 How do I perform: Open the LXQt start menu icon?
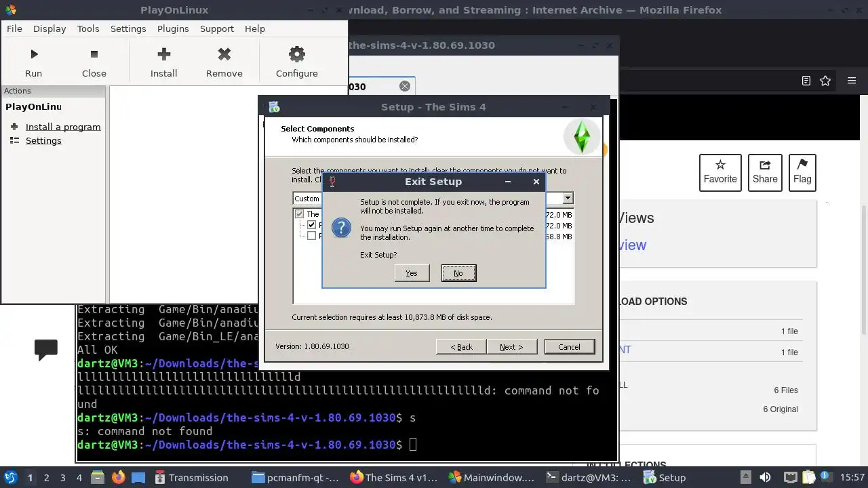(x=10, y=477)
